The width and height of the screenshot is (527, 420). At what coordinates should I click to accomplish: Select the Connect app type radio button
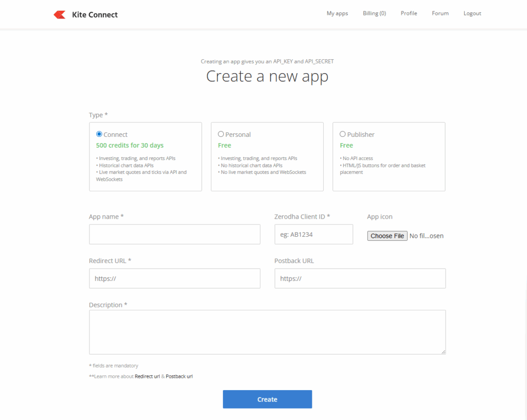coord(99,134)
